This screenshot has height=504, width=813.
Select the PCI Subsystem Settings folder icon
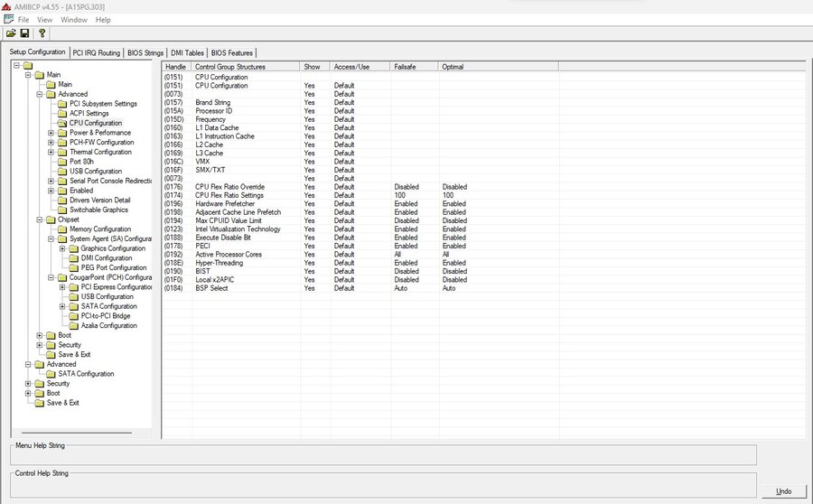62,104
